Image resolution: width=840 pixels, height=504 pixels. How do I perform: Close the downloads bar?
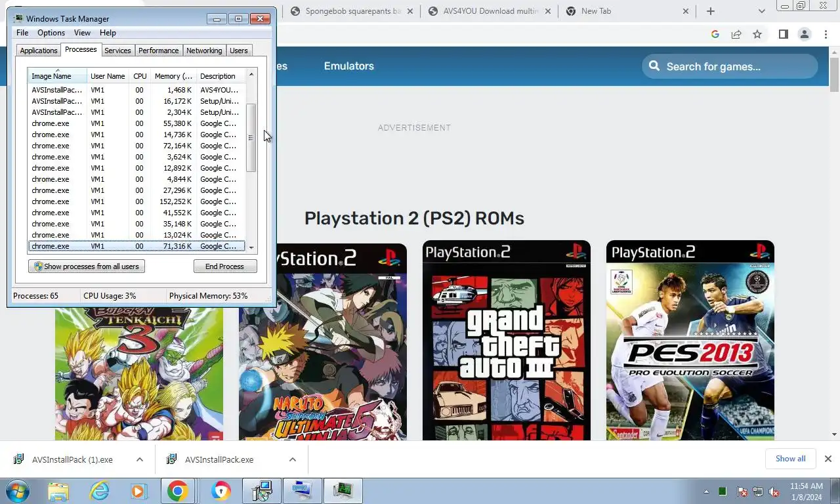(x=828, y=459)
